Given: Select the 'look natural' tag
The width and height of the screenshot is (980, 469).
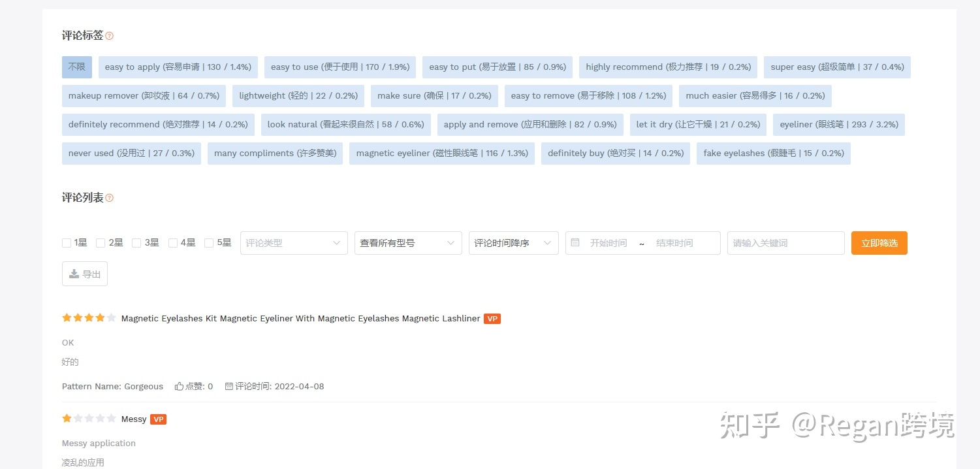Looking at the screenshot, I should tap(346, 125).
